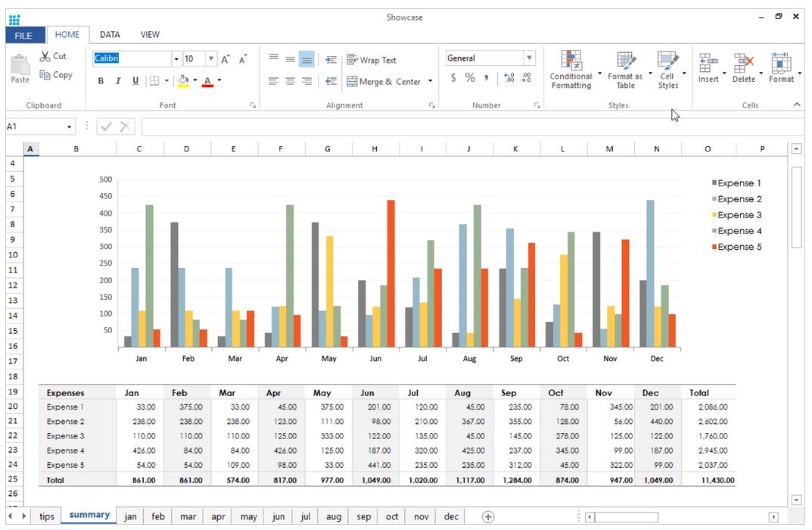The height and width of the screenshot is (530, 812).
Task: Open Cell Styles icon
Action: click(x=667, y=60)
